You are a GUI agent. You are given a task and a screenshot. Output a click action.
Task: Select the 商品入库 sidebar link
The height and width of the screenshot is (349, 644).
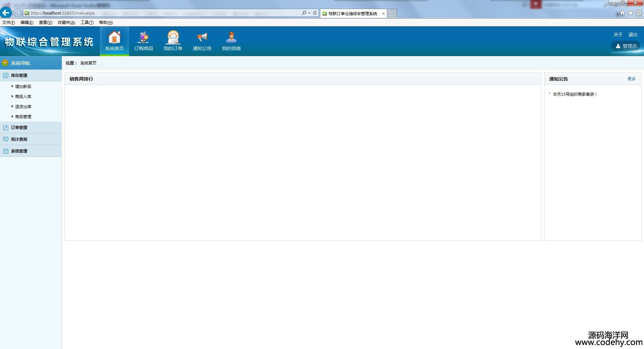(23, 97)
